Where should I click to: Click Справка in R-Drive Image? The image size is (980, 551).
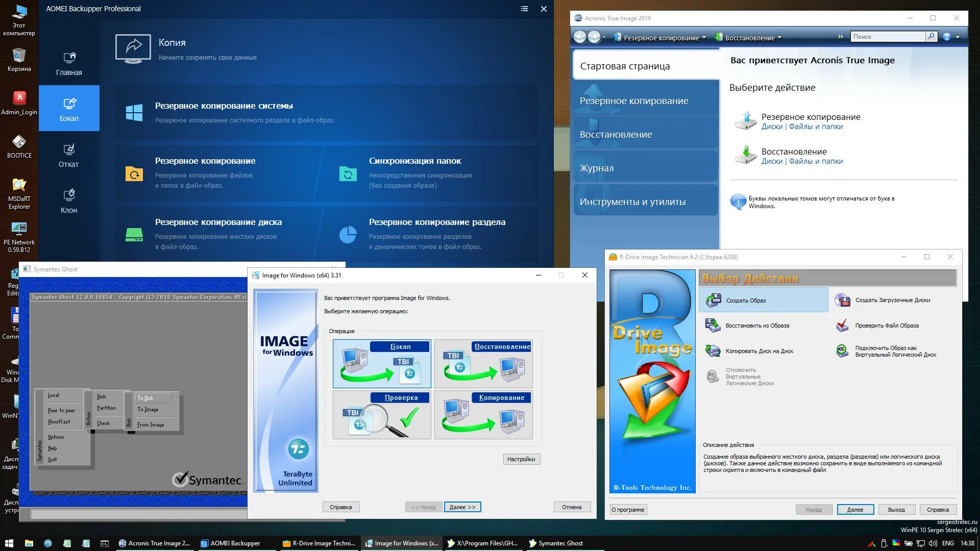click(x=938, y=510)
